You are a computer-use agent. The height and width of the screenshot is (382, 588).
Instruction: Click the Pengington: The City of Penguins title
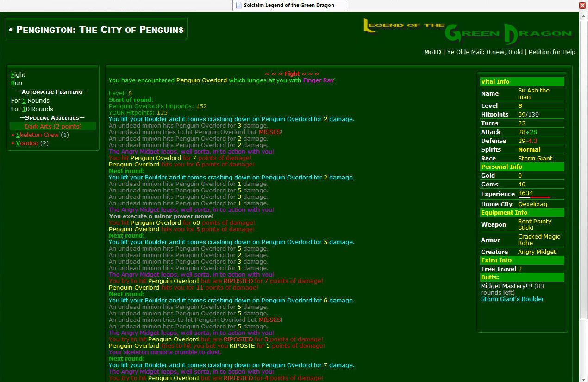coord(96,30)
